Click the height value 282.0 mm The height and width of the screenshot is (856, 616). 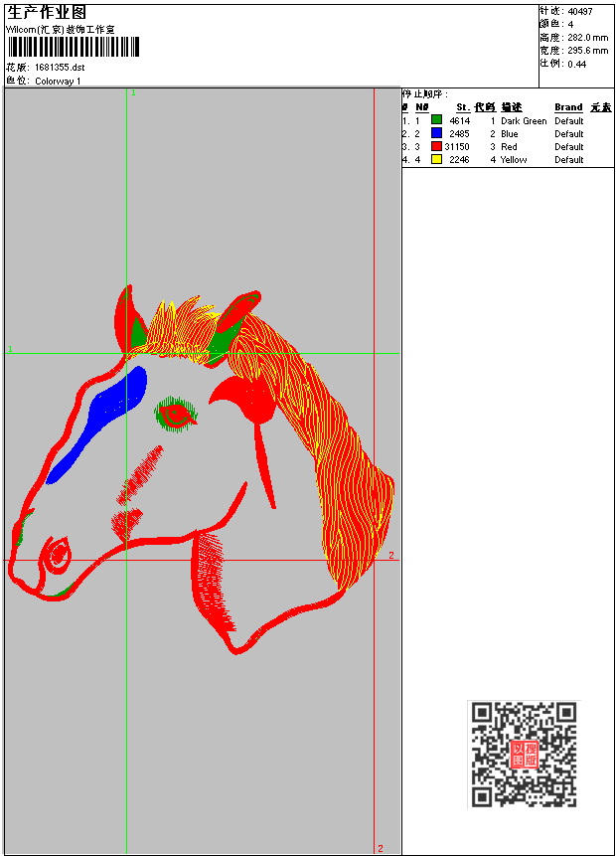coord(587,38)
